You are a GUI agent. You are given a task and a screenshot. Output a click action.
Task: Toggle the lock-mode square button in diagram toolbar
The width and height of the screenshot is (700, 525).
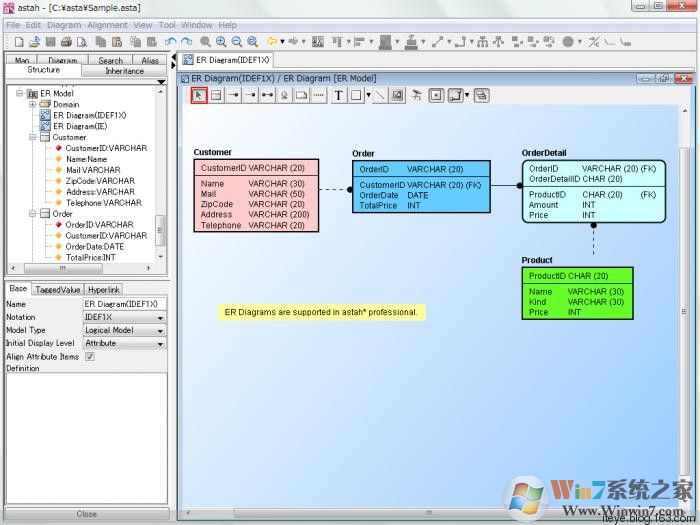(436, 95)
